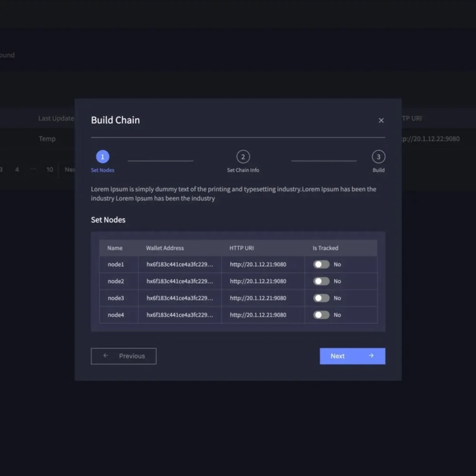Viewport: 476px width, 476px height.
Task: Click the Is Tracked column header
Action: (x=325, y=248)
